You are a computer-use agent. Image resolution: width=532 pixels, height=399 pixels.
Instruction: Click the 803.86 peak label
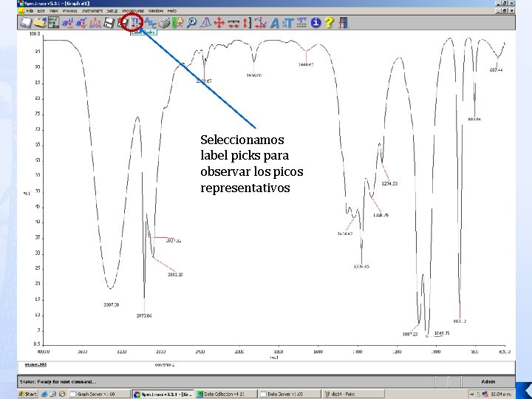pos(474,120)
